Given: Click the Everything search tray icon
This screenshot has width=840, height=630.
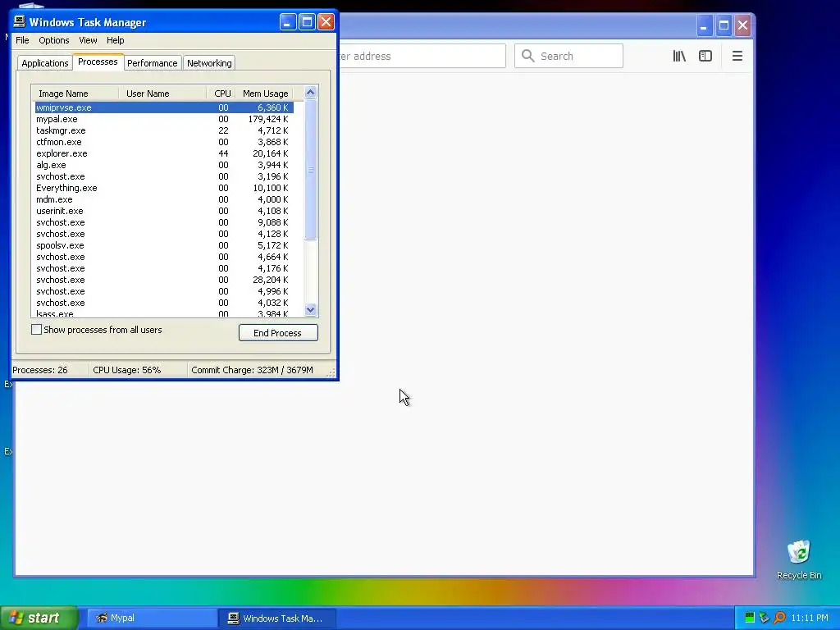Looking at the screenshot, I should click(x=779, y=618).
